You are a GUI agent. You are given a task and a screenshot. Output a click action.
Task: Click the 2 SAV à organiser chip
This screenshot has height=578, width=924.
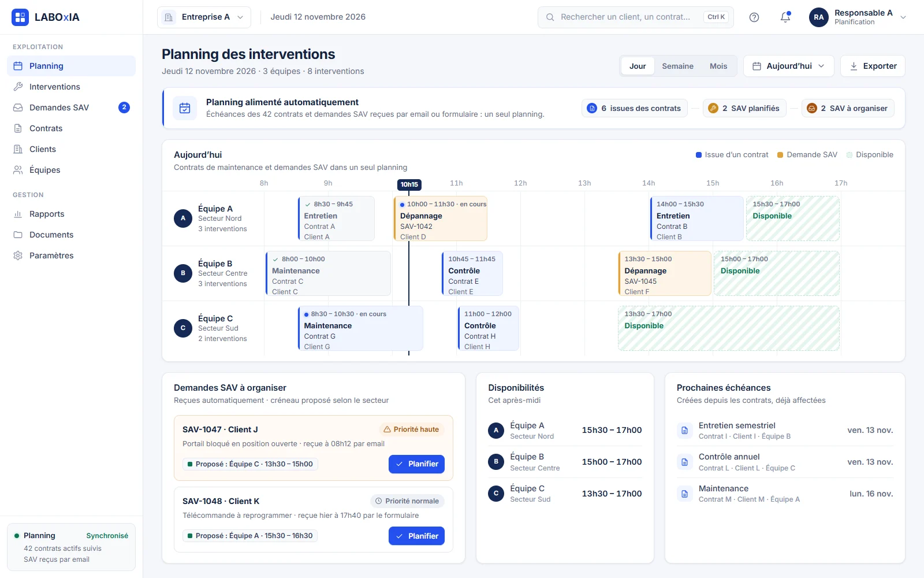coord(848,108)
